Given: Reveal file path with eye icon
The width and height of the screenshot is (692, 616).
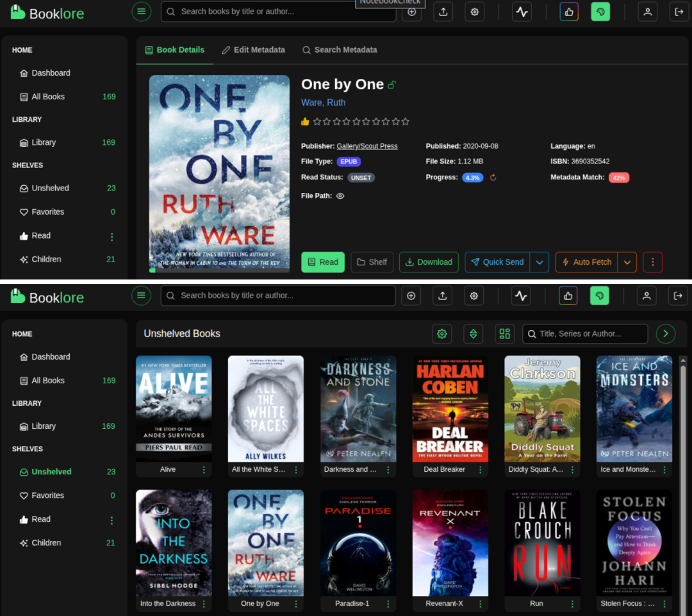Looking at the screenshot, I should 340,196.
